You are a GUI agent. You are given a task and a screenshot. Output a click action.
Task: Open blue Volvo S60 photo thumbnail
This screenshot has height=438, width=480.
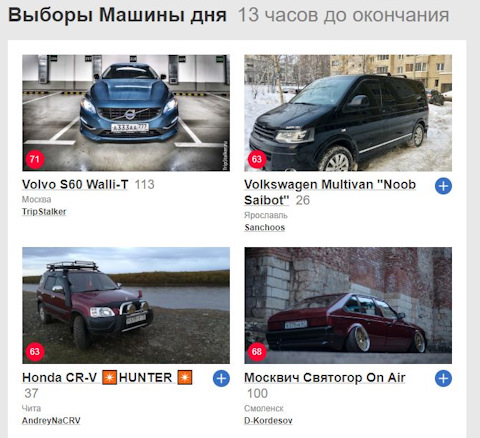(x=126, y=113)
